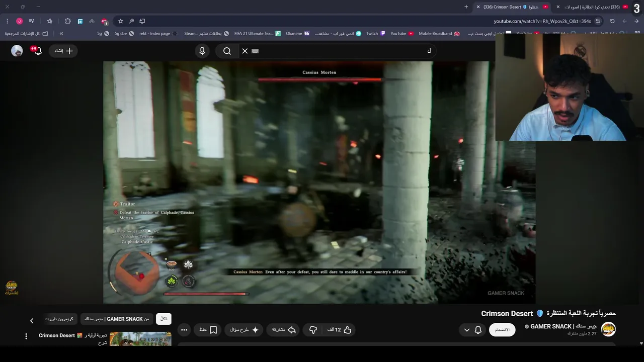This screenshot has height=362, width=644.
Task: Expand the bookmarks overflow chevron
Action: tap(61, 34)
